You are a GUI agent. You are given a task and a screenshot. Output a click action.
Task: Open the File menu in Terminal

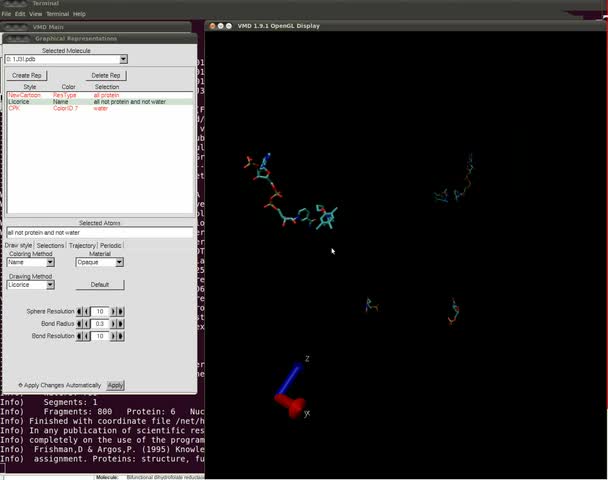[6, 14]
